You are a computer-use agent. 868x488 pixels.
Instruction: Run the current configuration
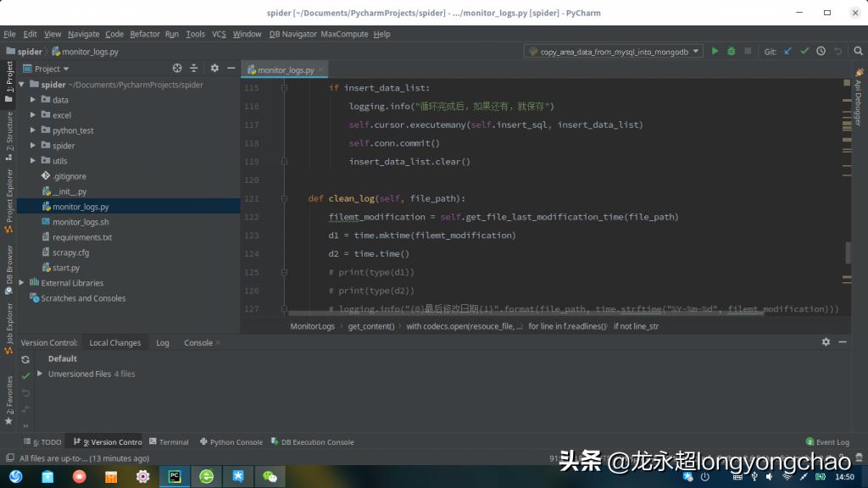[x=715, y=51]
